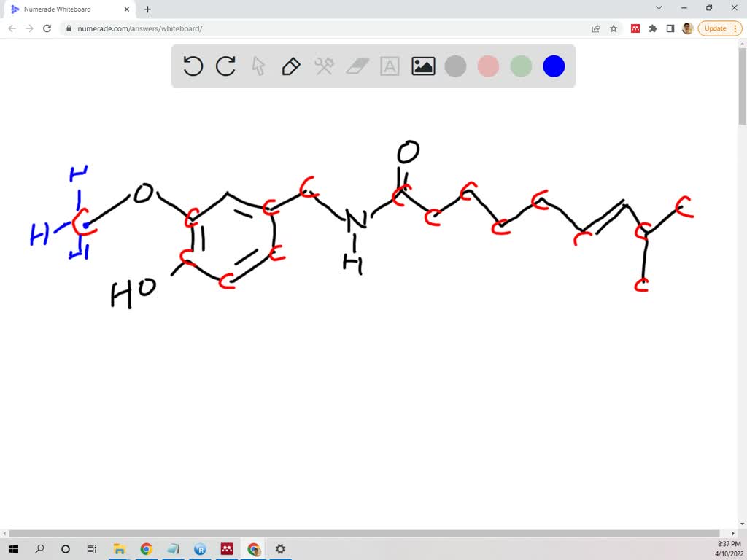Select the pointer/cursor tool

[x=258, y=66]
